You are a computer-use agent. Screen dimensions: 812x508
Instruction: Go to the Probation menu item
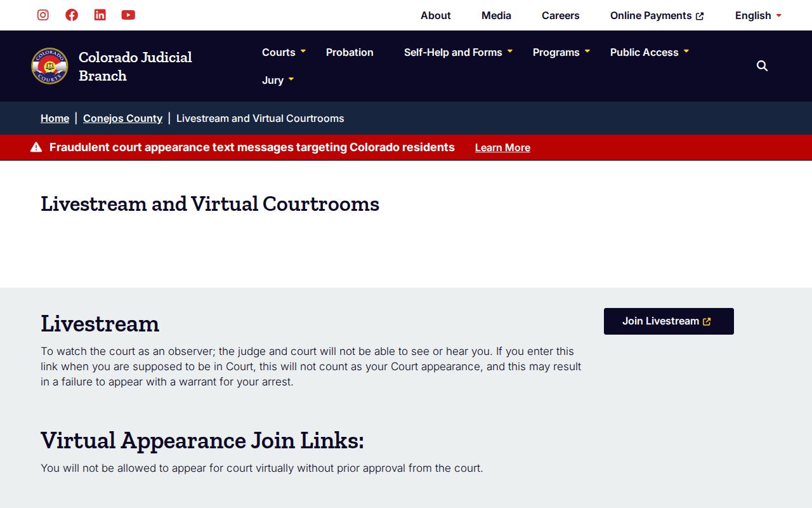350,52
